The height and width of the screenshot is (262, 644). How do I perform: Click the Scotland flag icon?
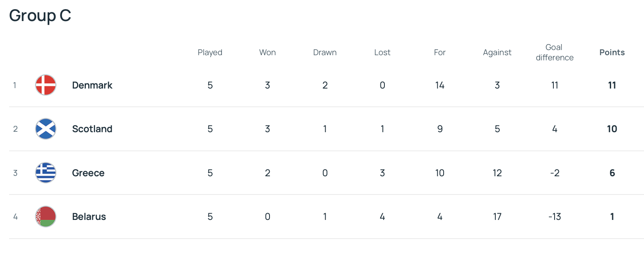pos(46,129)
